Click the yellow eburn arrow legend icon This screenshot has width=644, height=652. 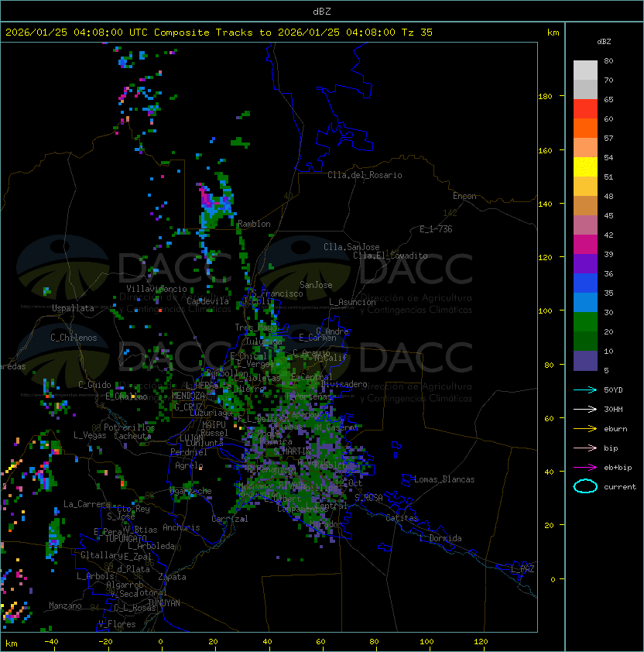pos(585,429)
